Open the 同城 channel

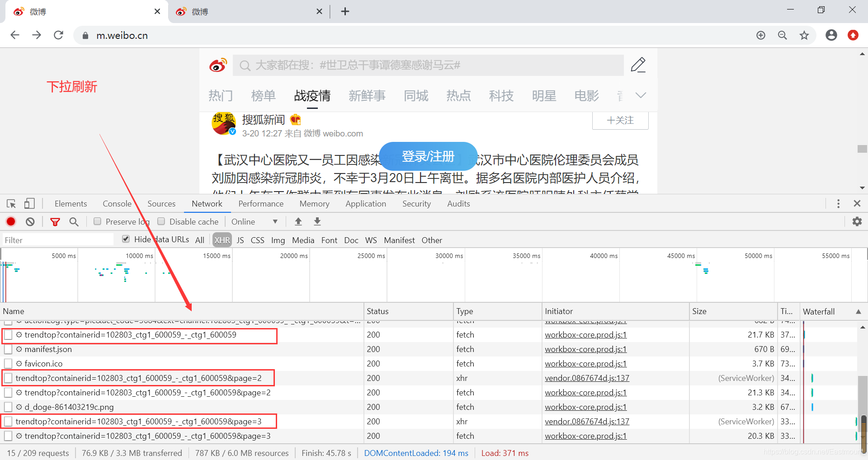point(416,96)
